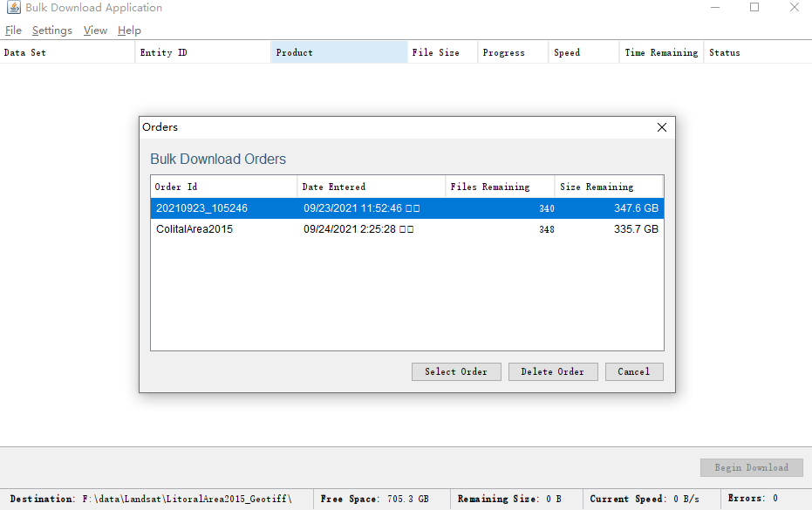Click the Product column header
This screenshot has width=812, height=510.
(339, 52)
